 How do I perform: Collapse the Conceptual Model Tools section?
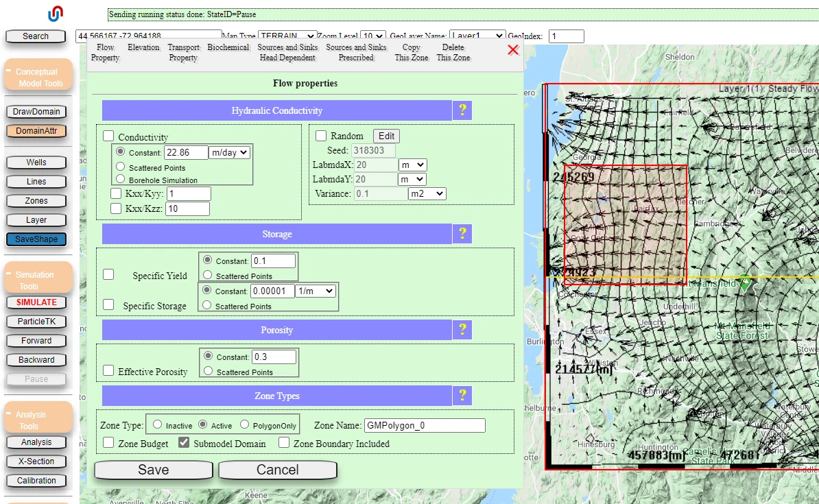click(8, 71)
